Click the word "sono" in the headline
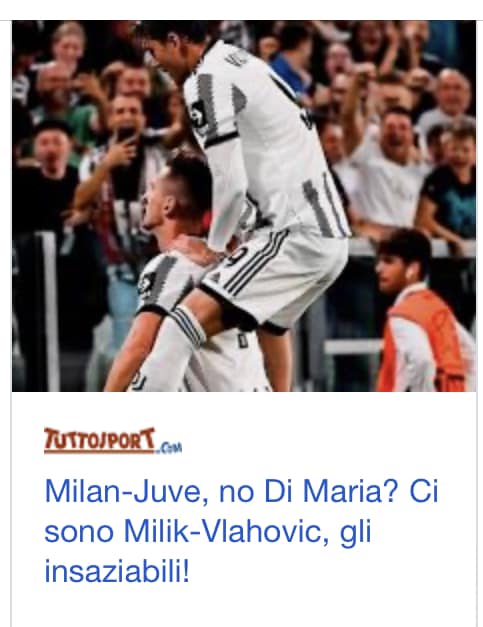The image size is (483, 627). [78, 532]
